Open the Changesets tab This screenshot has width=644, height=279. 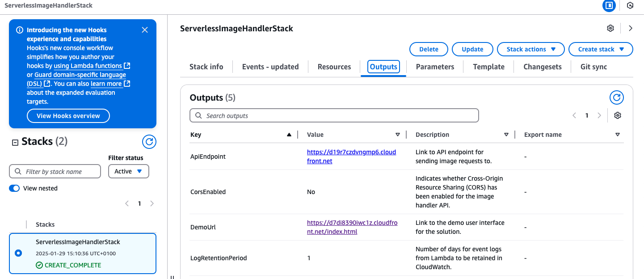pos(543,67)
